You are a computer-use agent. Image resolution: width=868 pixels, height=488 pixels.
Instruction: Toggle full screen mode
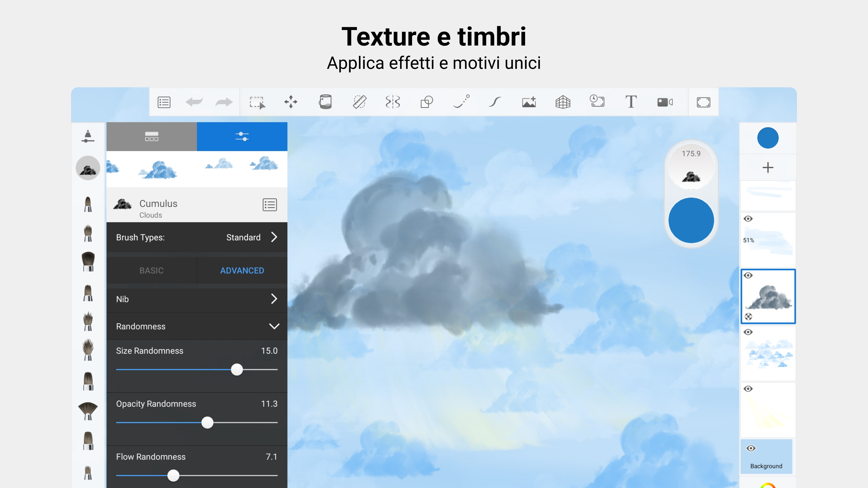(703, 102)
